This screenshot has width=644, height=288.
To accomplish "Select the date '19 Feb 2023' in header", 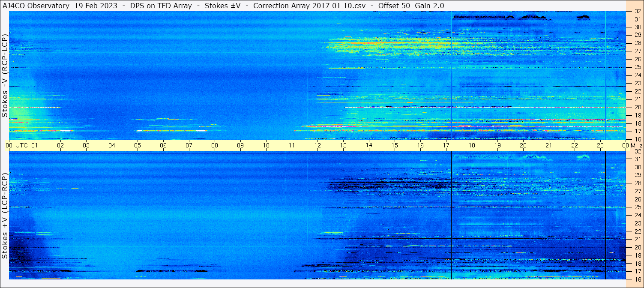I will 97,6.
